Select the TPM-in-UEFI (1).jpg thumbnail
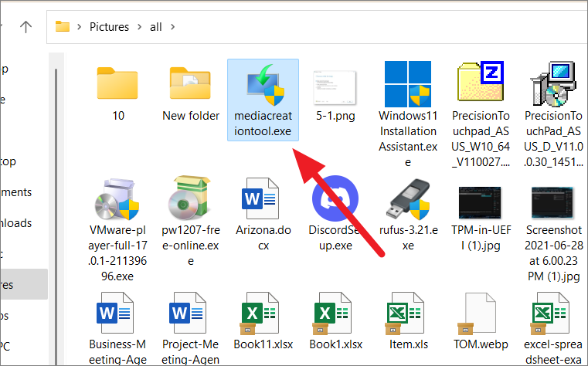Screen dimensions: 588x366 tap(480, 202)
